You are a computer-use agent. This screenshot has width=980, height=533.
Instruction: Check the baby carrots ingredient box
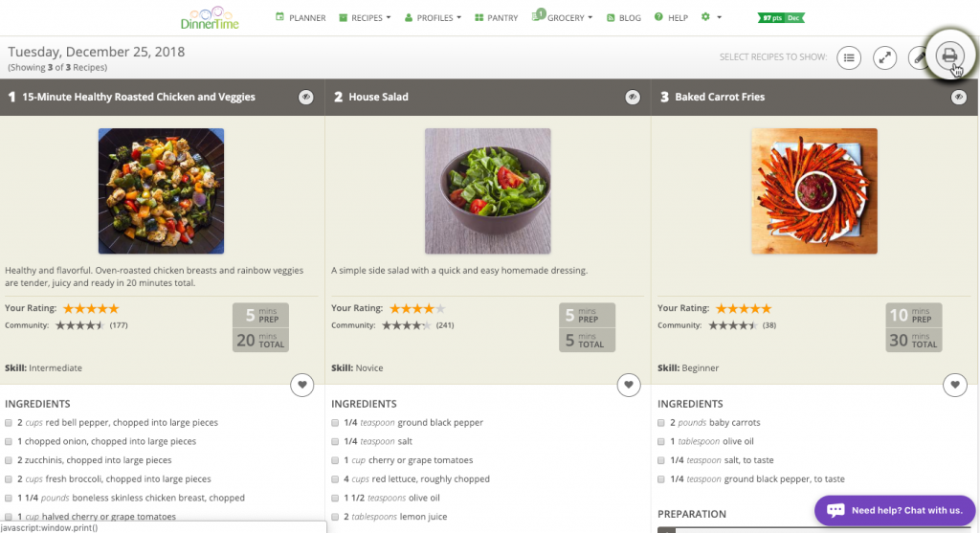point(661,423)
